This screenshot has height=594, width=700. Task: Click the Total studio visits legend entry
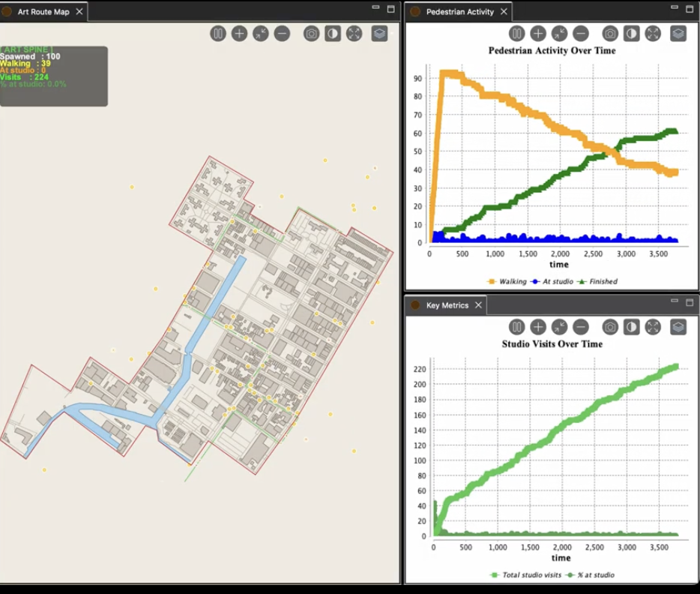pos(525,574)
